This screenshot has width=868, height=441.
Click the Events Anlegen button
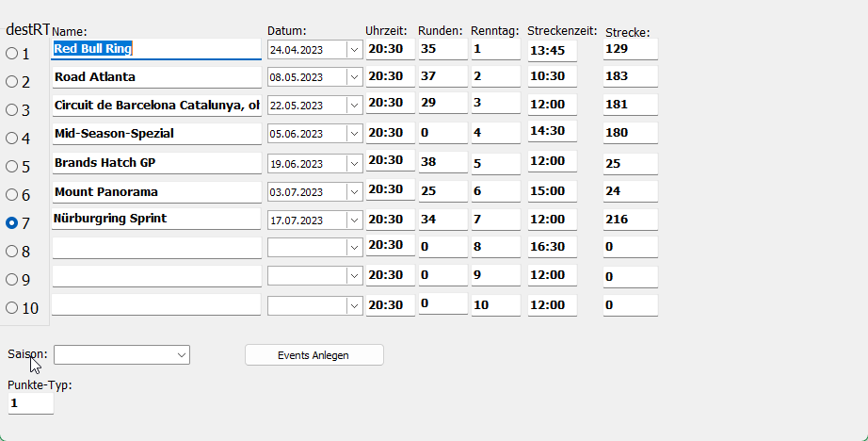[313, 355]
